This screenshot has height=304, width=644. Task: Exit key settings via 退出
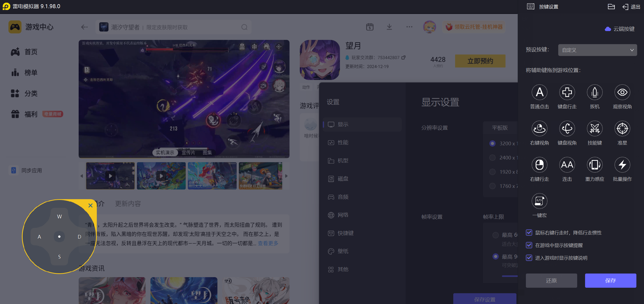[631, 7]
